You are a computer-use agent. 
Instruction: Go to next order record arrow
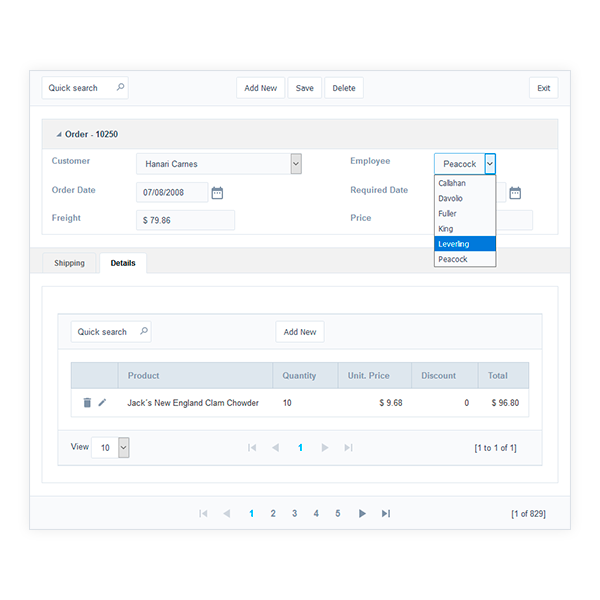coord(362,514)
